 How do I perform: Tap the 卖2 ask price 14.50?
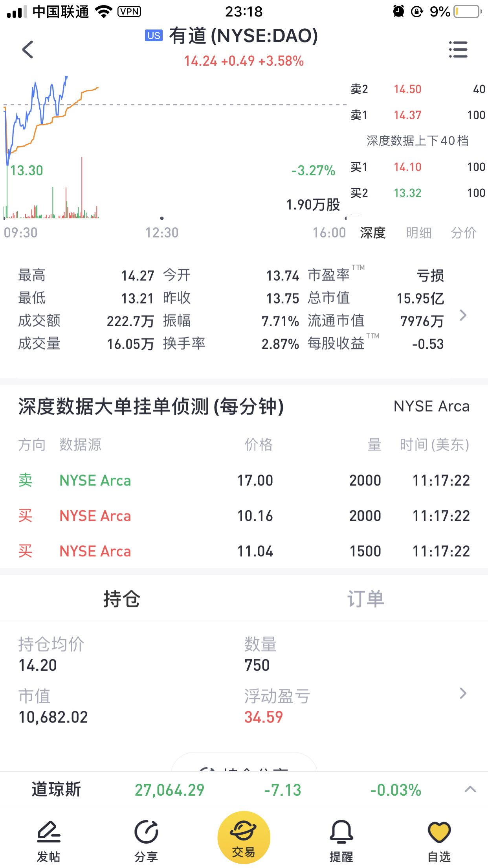[407, 89]
